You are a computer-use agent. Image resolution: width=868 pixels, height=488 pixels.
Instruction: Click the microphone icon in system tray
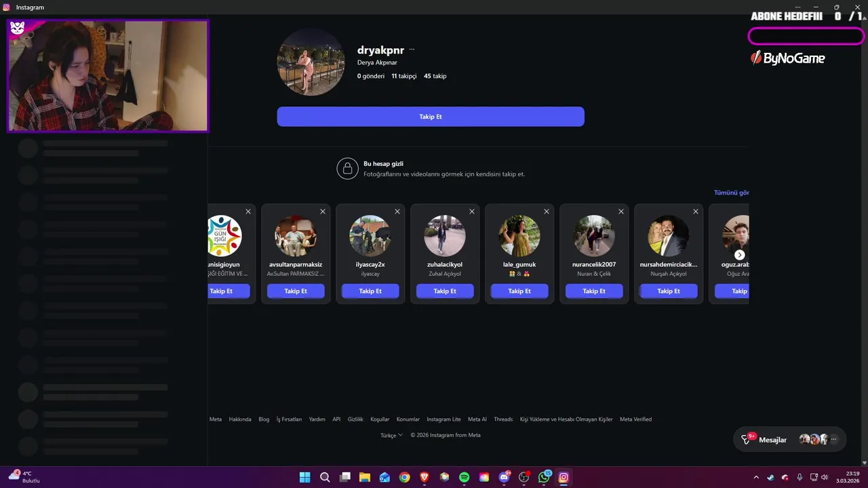click(x=800, y=477)
